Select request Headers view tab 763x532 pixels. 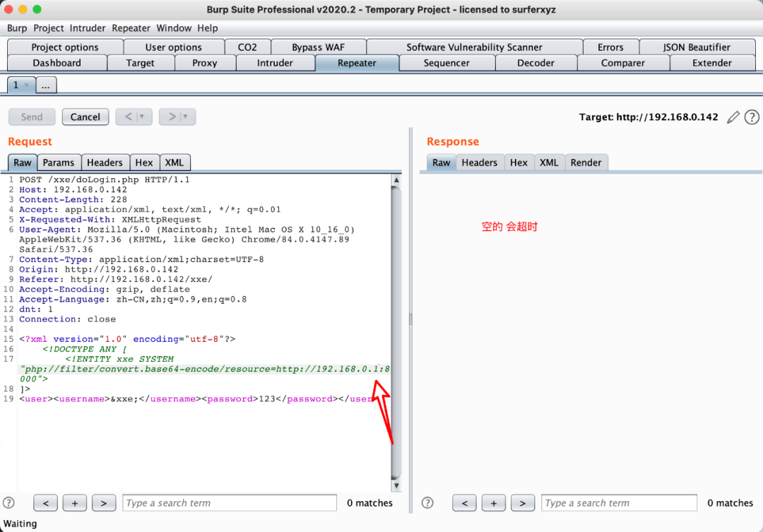(x=105, y=162)
